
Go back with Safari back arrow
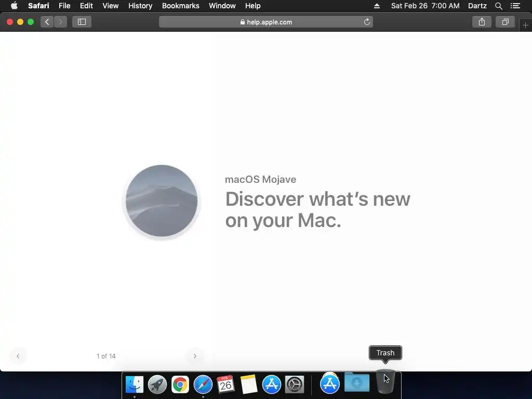pyautogui.click(x=47, y=22)
